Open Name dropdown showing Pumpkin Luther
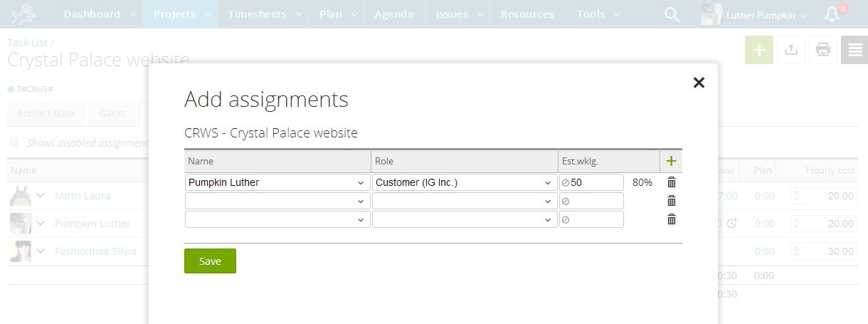 point(277,182)
